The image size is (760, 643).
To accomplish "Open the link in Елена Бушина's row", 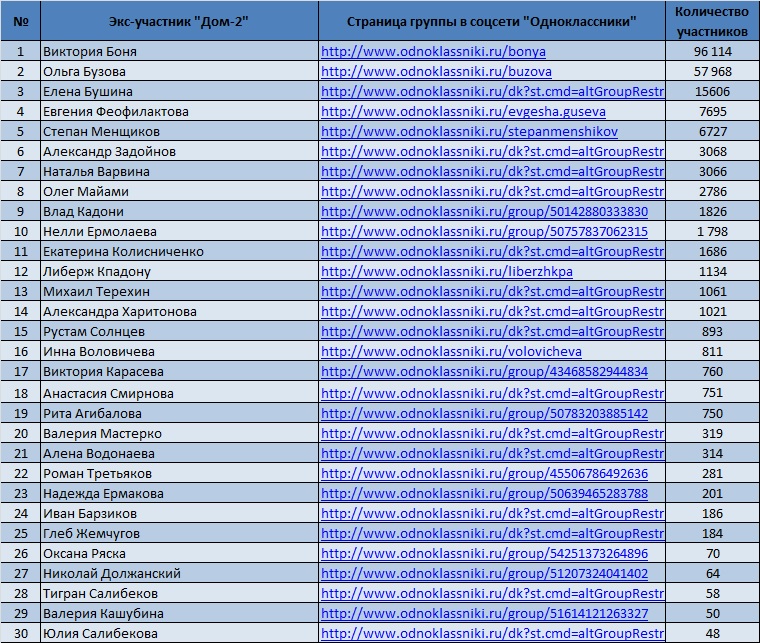I will pyautogui.click(x=492, y=91).
